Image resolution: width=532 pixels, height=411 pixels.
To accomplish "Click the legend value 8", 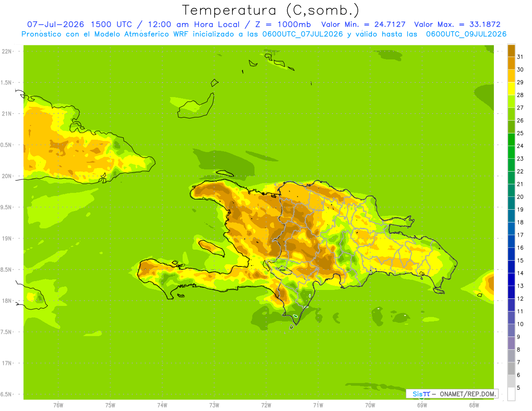I will click(x=519, y=349).
